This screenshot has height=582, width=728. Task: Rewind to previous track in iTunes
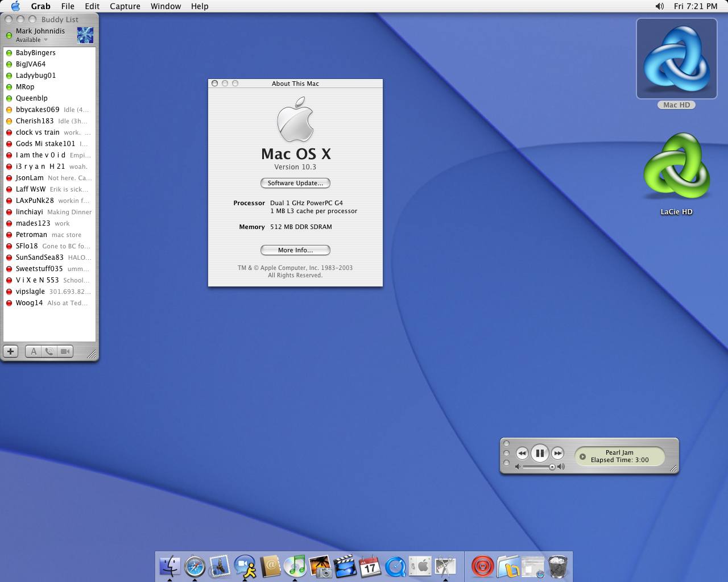click(522, 453)
